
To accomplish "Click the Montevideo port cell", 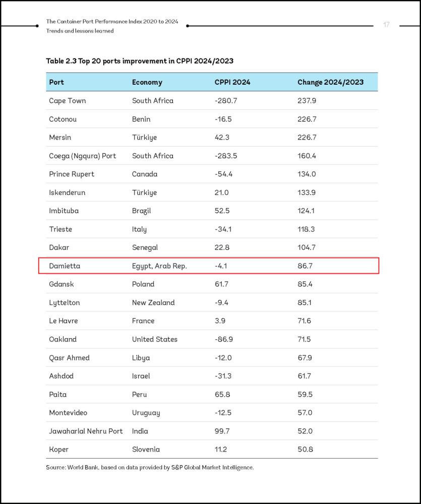I will click(x=68, y=413).
